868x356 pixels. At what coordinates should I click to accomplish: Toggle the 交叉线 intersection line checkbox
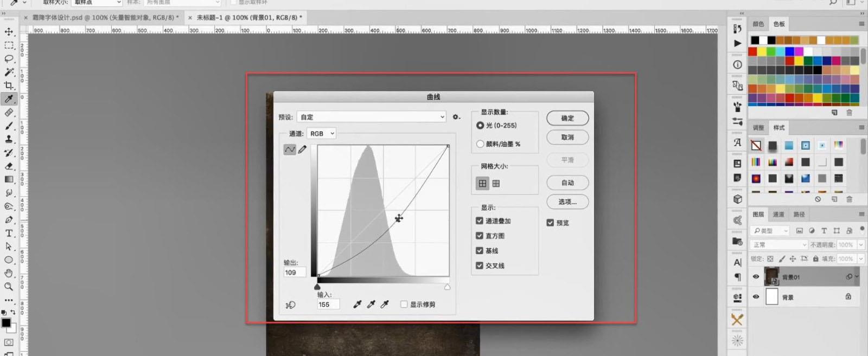(x=480, y=266)
